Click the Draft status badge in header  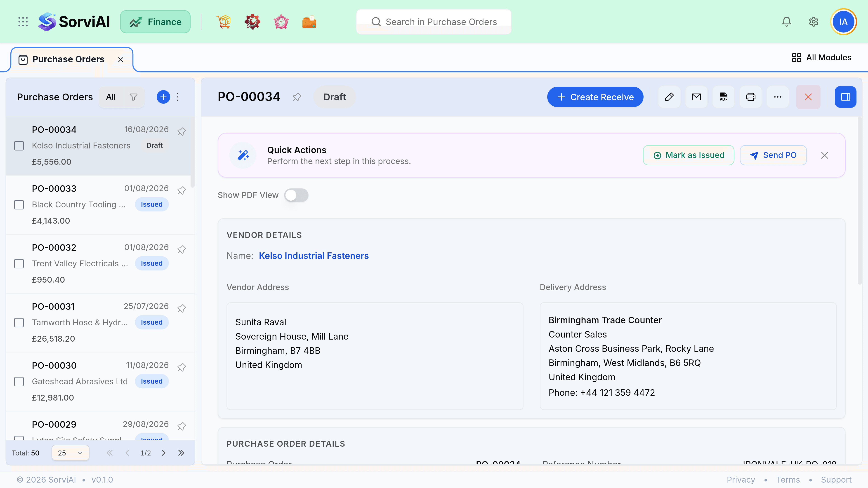point(334,97)
